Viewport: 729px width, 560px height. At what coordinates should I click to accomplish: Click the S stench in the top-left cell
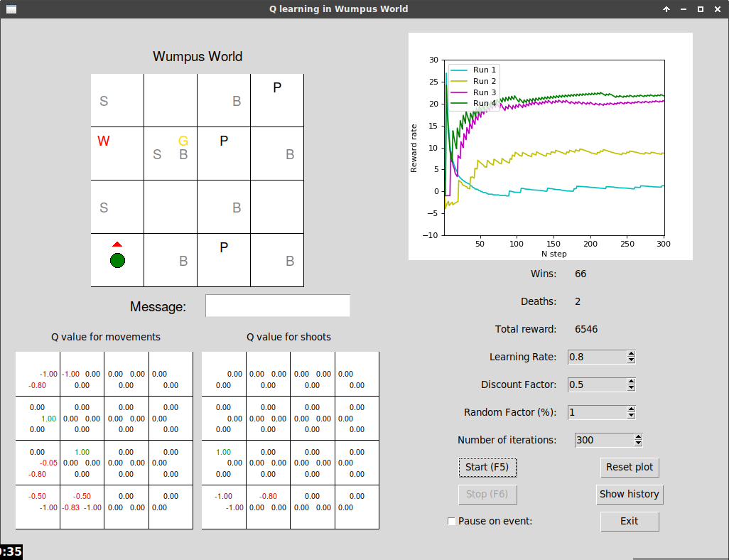point(104,101)
